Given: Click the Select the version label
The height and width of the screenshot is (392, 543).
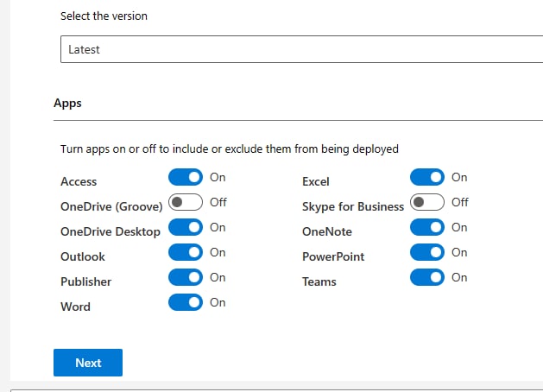Looking at the screenshot, I should [x=104, y=16].
